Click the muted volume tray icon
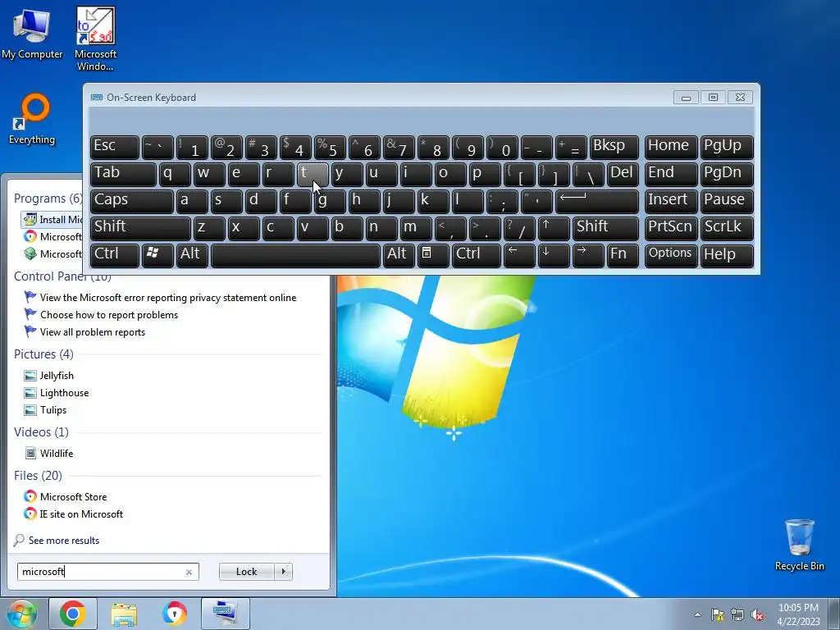The image size is (840, 630). click(x=757, y=614)
